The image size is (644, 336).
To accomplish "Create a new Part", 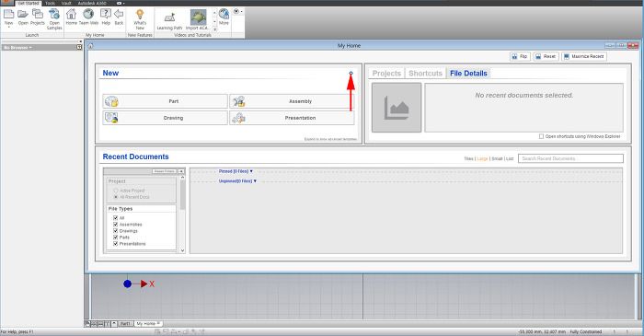I will click(165, 101).
